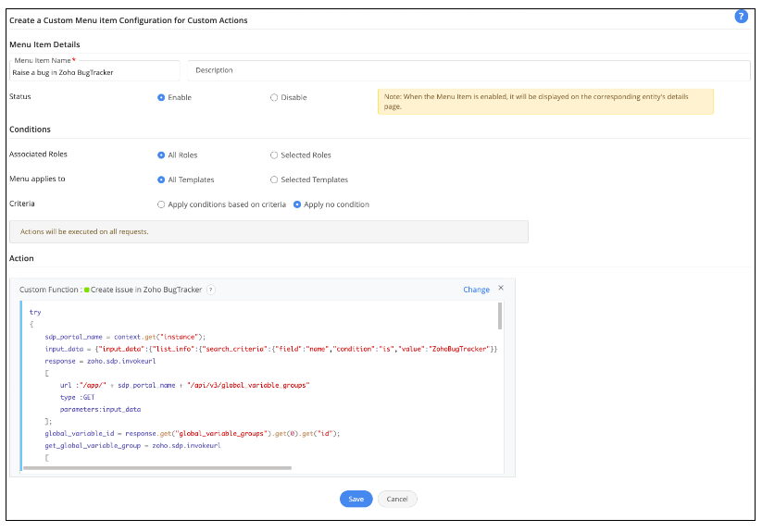Click the 'Actions will be executed on all requests' notice
Screen dimensions: 762x532
[269, 231]
